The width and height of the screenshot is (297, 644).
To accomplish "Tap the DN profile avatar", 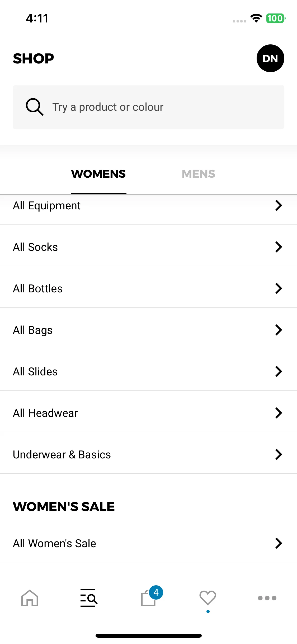I will tap(270, 58).
